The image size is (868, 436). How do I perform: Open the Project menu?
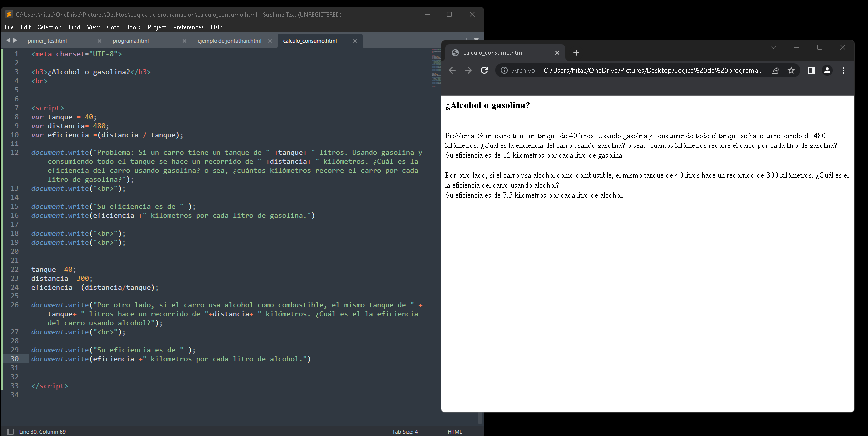pyautogui.click(x=157, y=27)
